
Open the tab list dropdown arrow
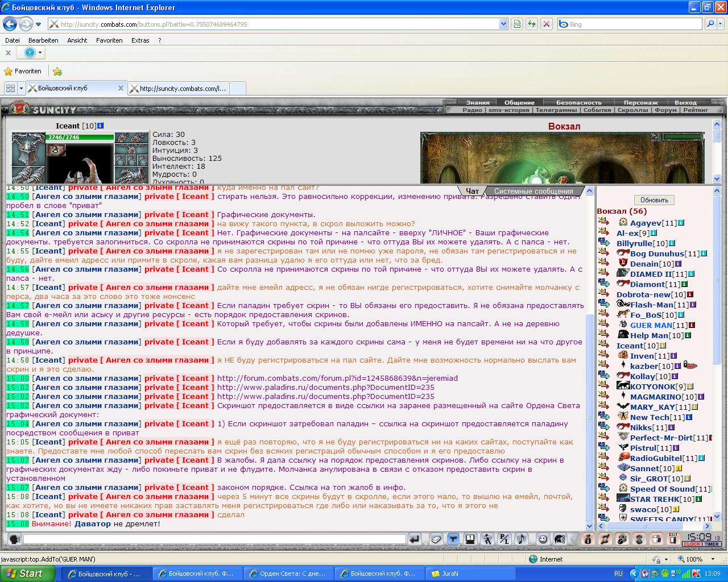pos(21,88)
